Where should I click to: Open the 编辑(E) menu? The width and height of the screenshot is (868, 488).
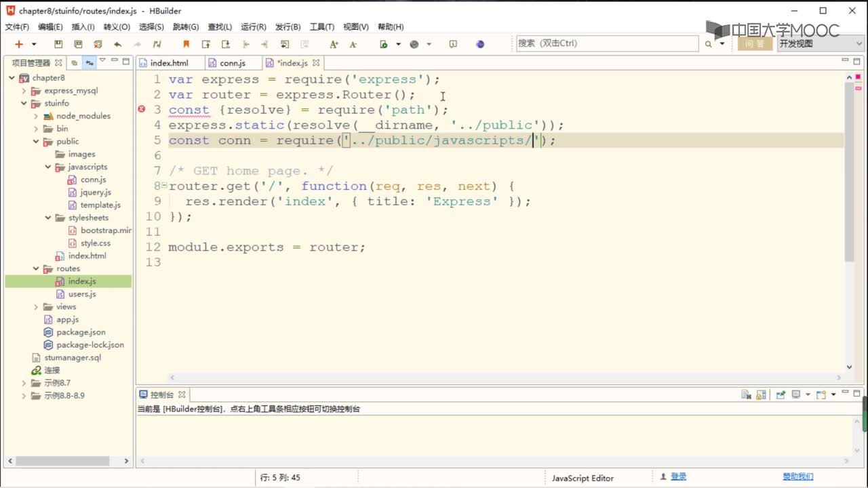[50, 27]
